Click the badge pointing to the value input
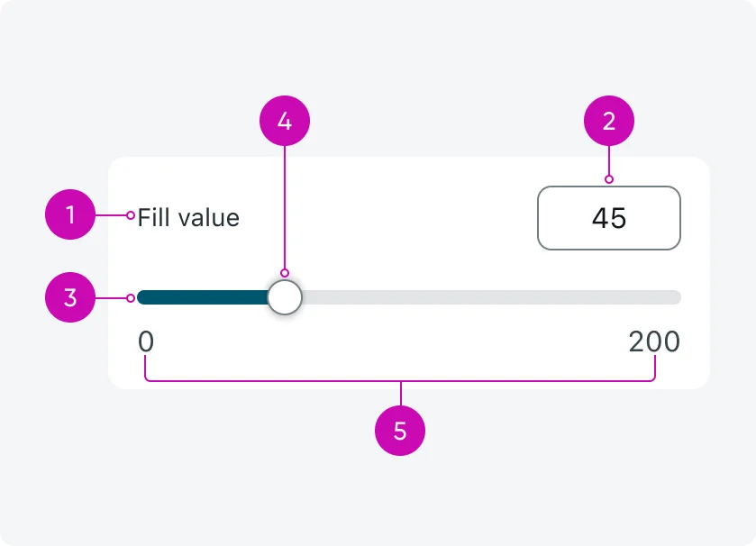 (609, 120)
